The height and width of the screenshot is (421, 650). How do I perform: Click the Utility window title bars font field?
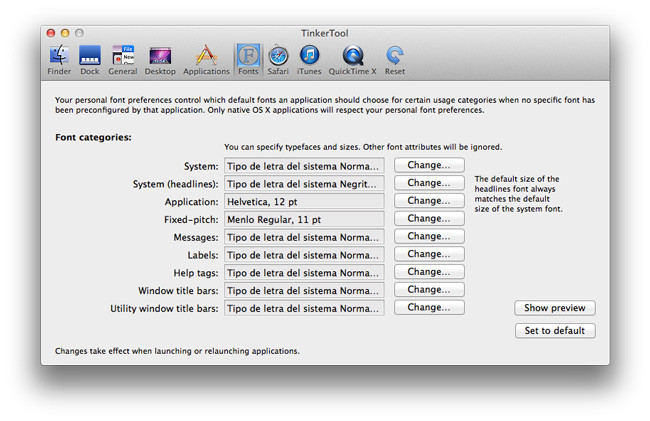pos(304,308)
